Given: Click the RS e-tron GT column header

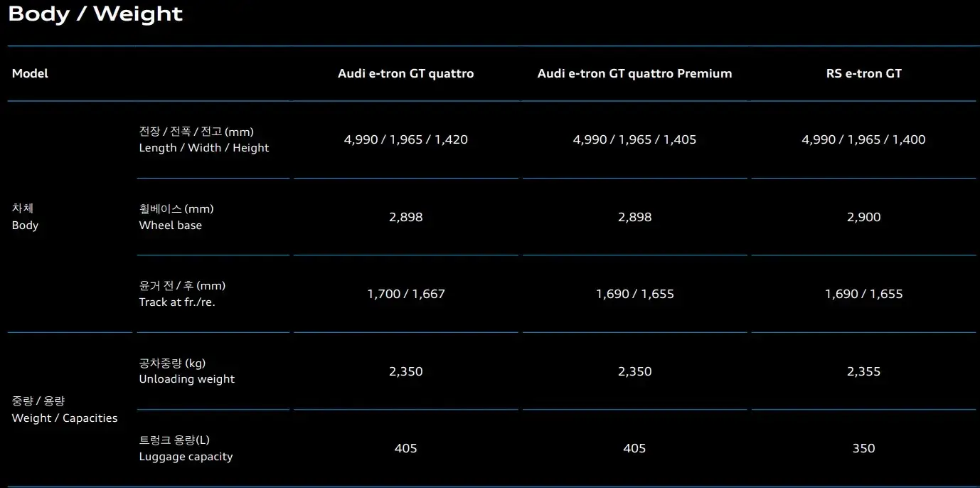Looking at the screenshot, I should click(863, 73).
